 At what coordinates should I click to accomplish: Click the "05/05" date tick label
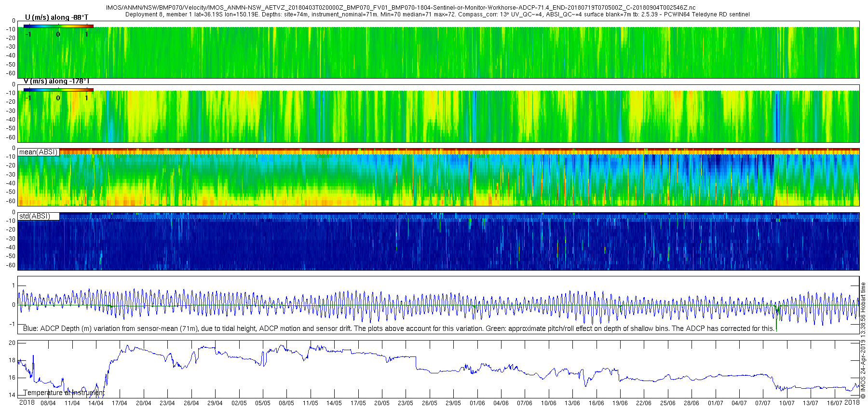pyautogui.click(x=263, y=403)
